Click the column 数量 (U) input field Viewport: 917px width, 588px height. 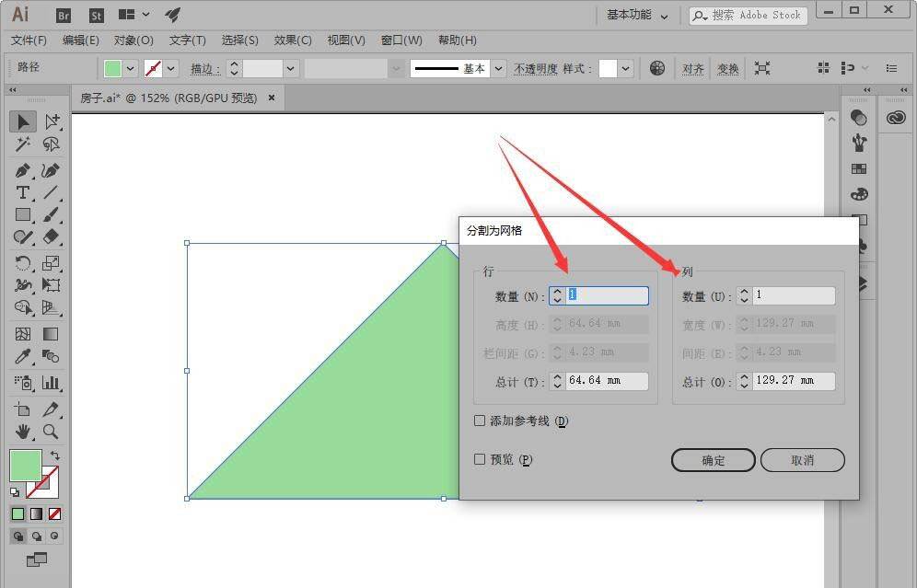click(794, 295)
